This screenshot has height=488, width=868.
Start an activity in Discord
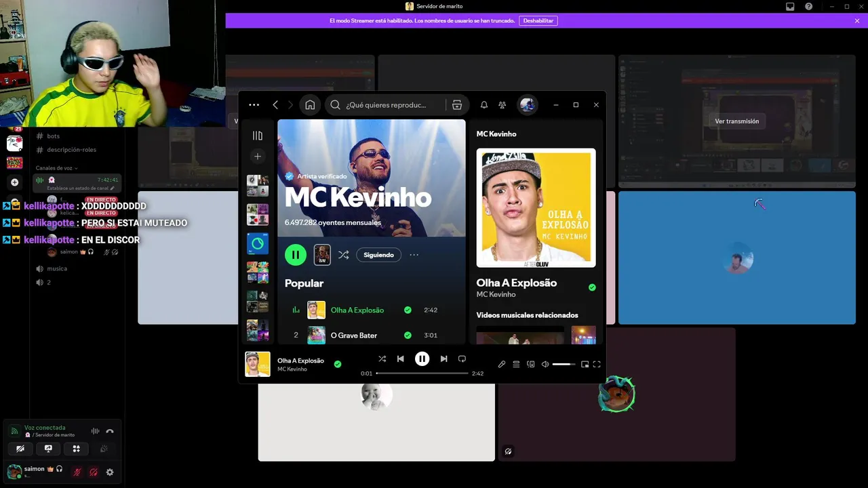76,449
